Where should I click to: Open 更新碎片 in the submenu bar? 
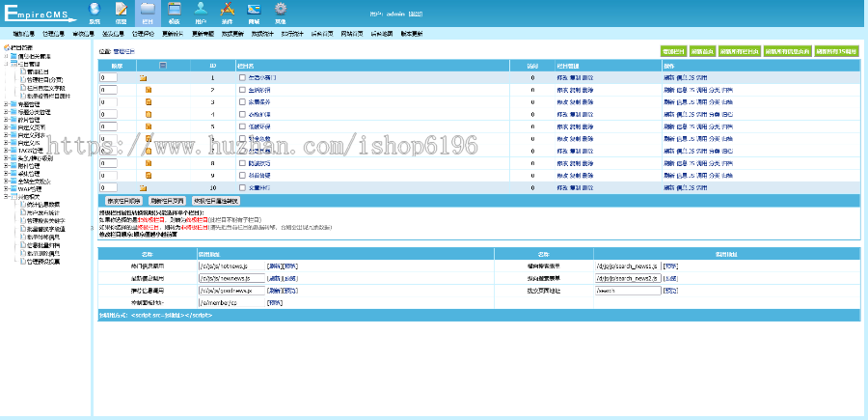[173, 34]
